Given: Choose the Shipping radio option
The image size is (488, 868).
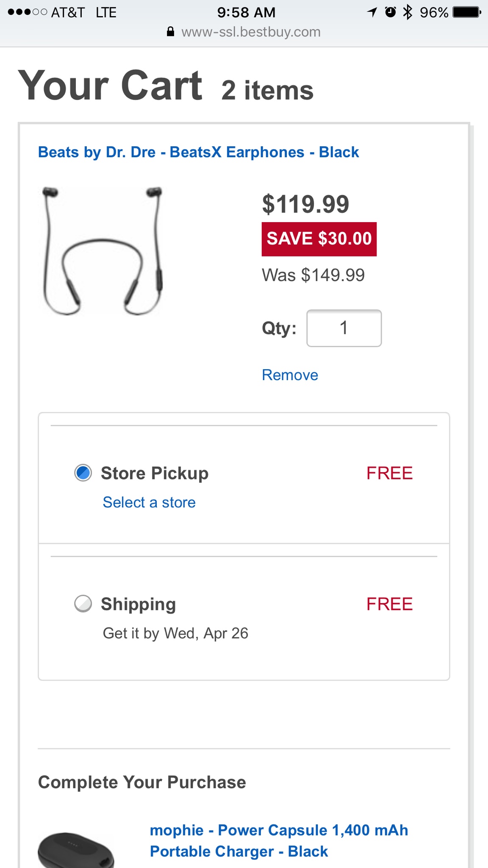Looking at the screenshot, I should point(83,604).
